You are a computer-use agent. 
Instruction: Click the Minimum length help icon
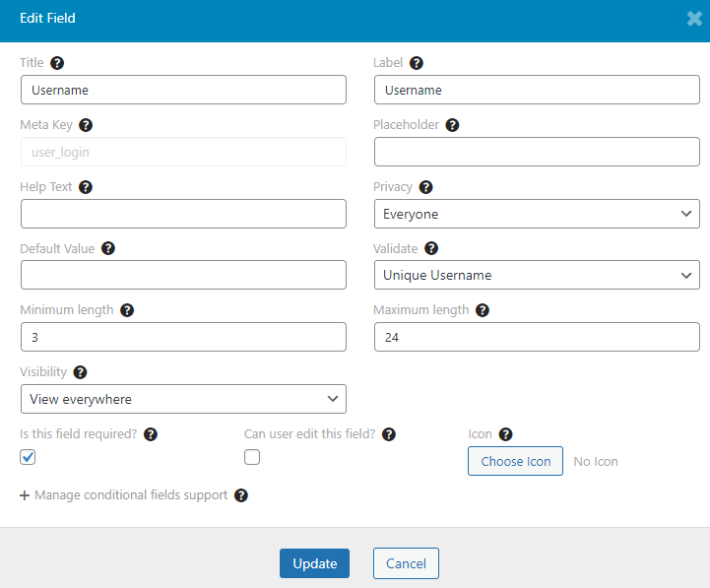click(x=127, y=310)
